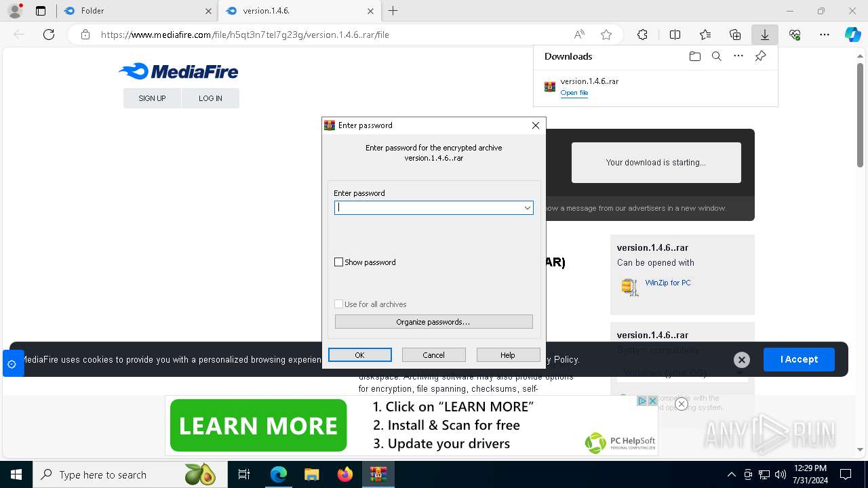
Task: Open File Explorer from taskbar
Action: [x=312, y=474]
